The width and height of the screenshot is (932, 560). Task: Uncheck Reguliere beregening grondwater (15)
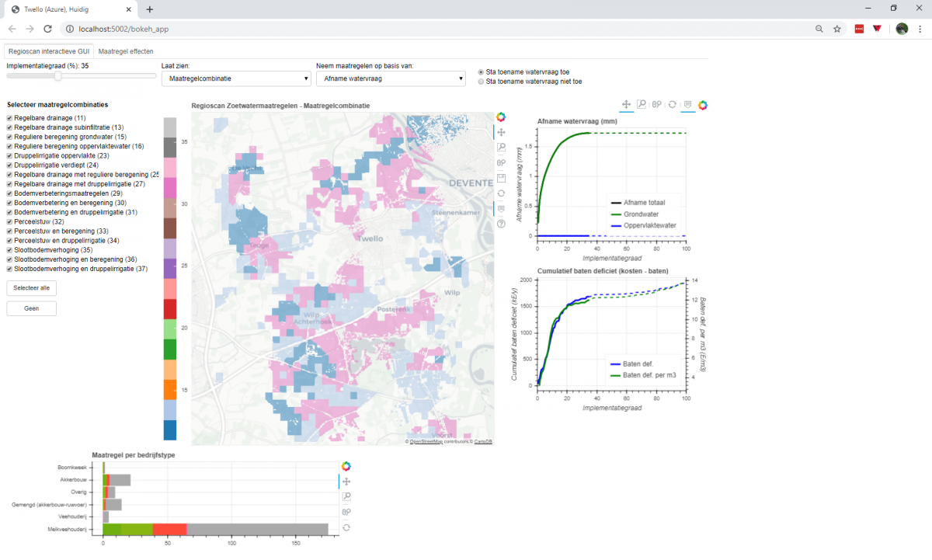click(9, 137)
